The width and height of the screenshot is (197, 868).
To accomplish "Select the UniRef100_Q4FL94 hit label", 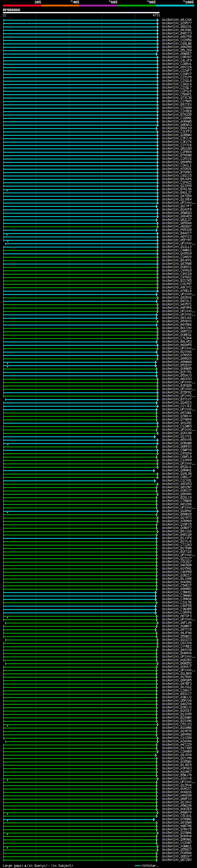I will click(176, 623).
